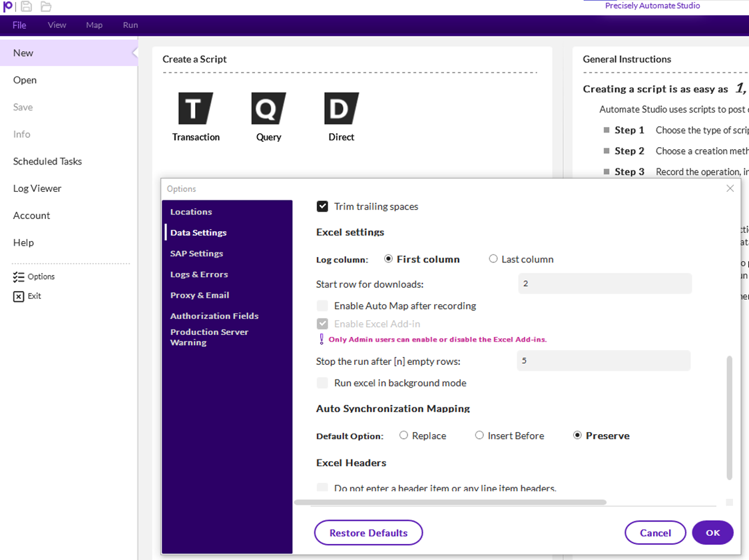Viewport: 749px width, 560px height.
Task: Click Stop run after empty rows field
Action: (604, 361)
